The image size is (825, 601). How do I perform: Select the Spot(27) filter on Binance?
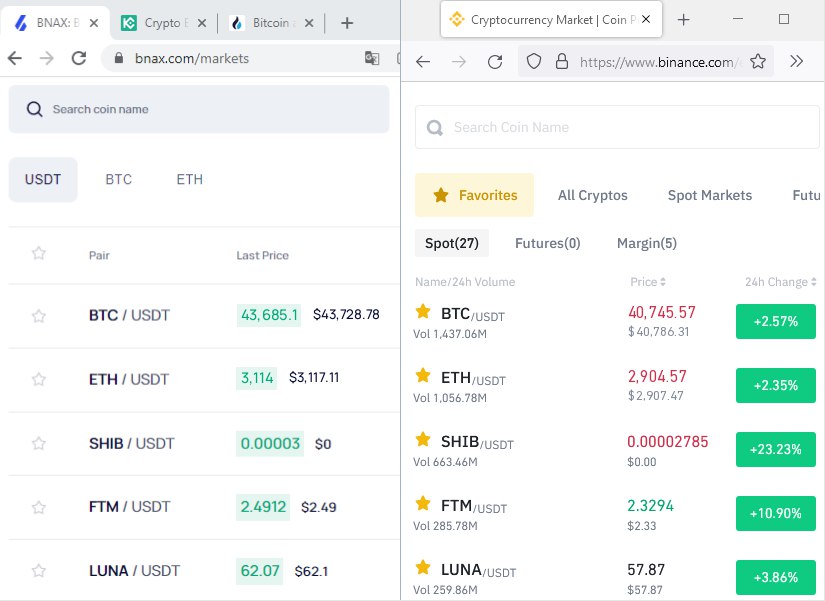452,243
